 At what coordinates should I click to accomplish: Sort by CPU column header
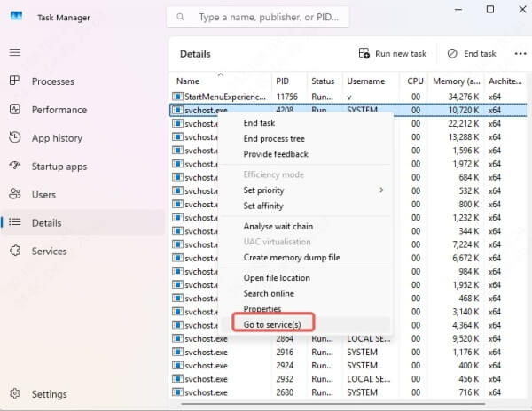click(415, 81)
